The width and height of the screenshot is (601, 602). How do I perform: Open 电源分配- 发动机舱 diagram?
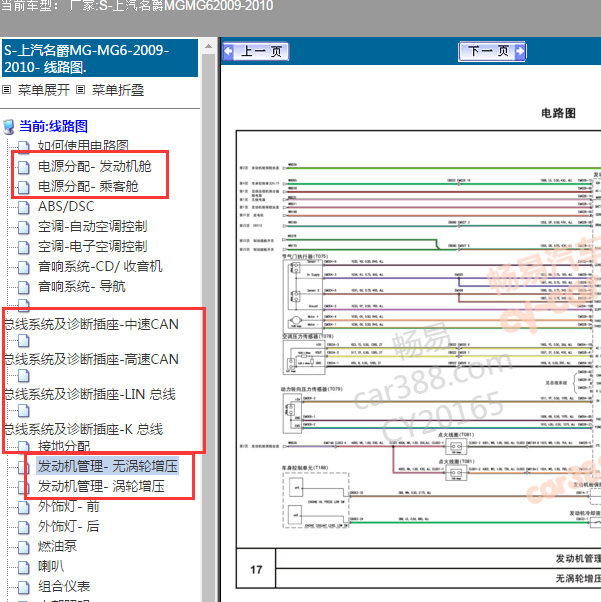click(x=94, y=166)
